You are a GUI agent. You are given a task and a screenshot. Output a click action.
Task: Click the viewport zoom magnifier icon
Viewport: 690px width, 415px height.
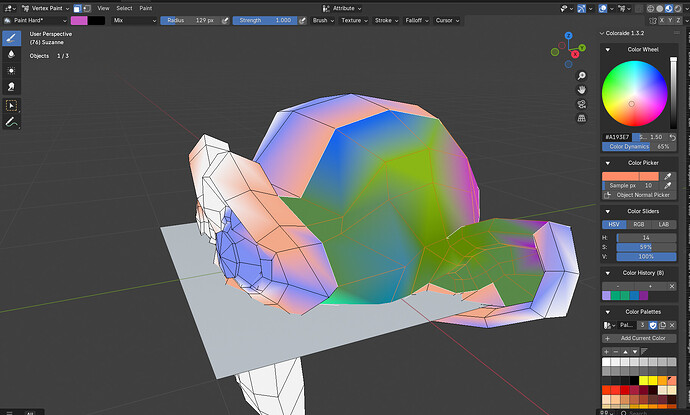click(x=581, y=76)
